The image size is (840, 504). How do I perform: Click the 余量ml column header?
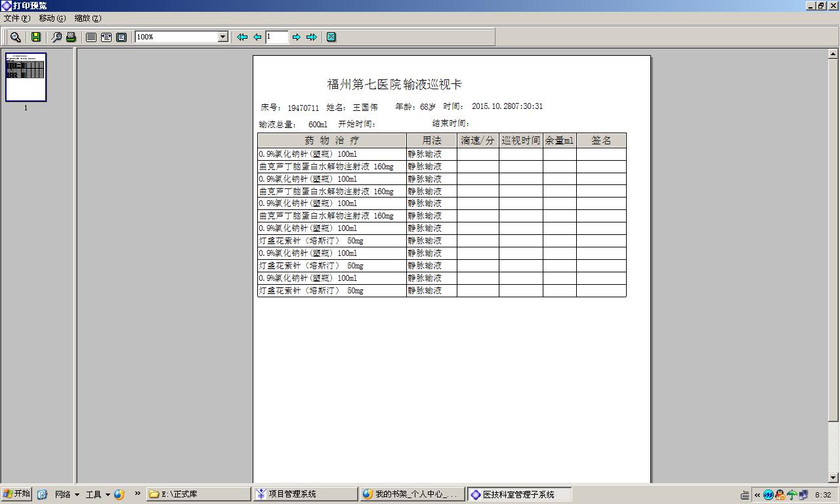click(x=560, y=140)
